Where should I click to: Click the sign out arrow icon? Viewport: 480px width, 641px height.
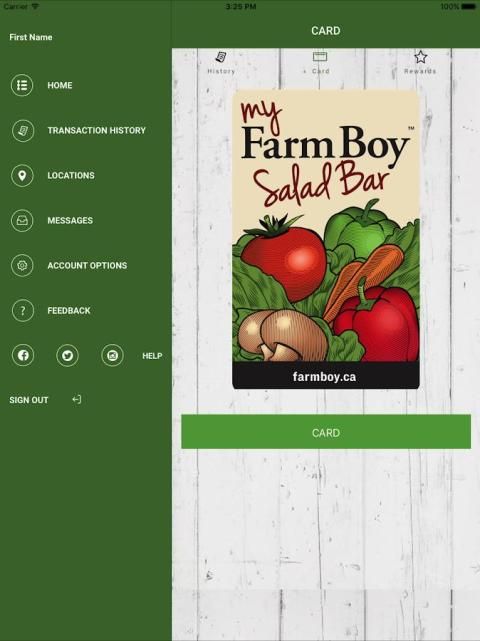[x=77, y=399]
